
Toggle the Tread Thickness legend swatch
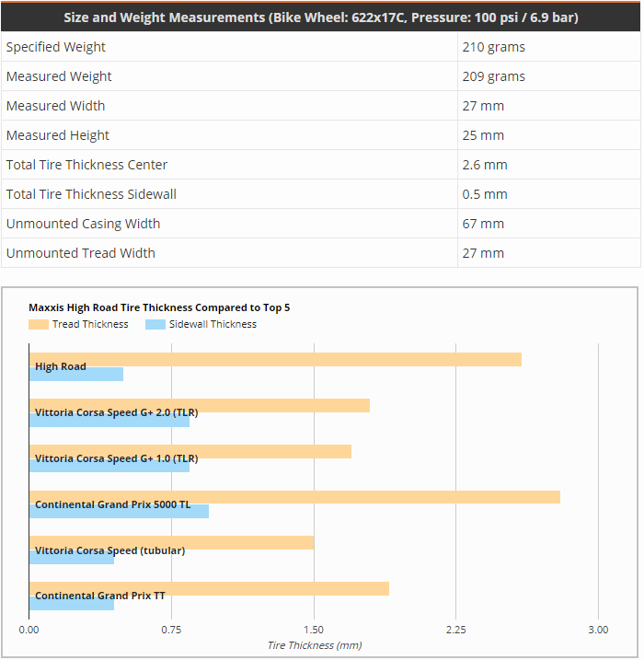(39, 325)
